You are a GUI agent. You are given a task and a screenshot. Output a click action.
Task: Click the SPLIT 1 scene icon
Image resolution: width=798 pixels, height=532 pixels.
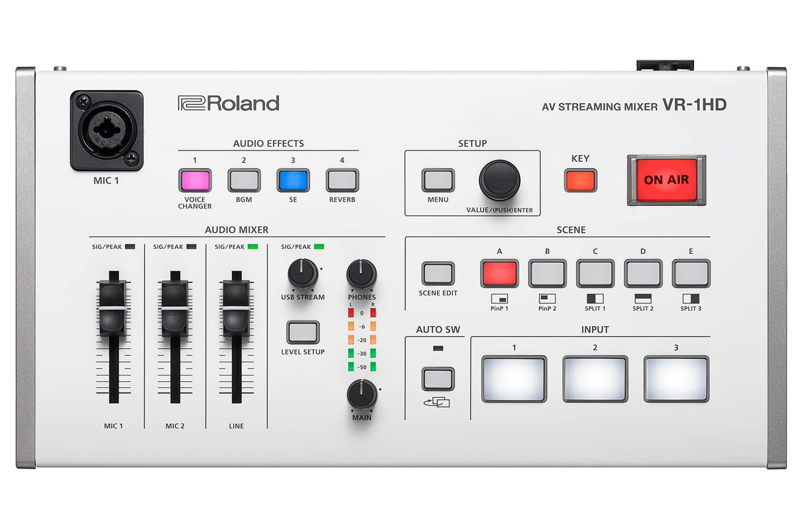click(x=595, y=298)
